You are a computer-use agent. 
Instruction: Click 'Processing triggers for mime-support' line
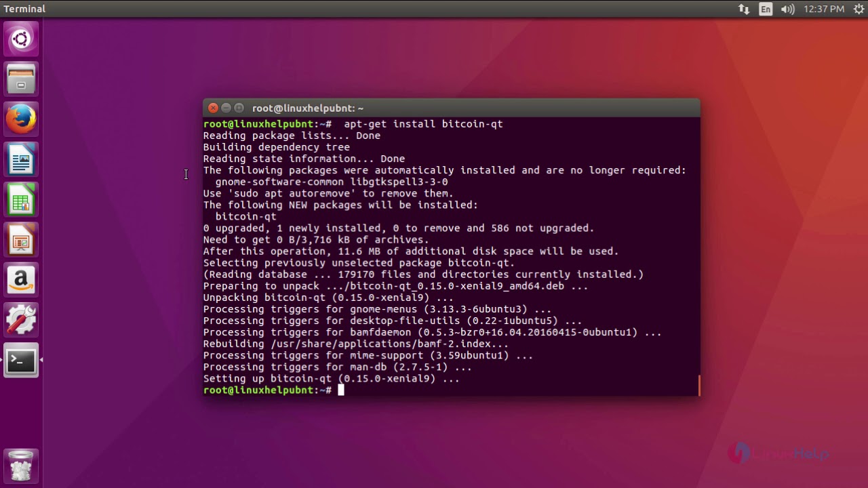point(368,355)
